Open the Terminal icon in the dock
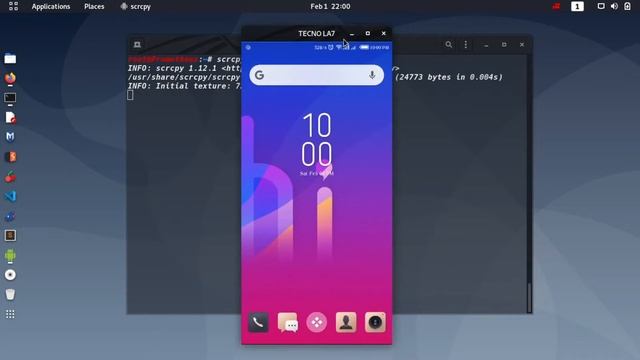This screenshot has height=360, width=640. (10, 98)
